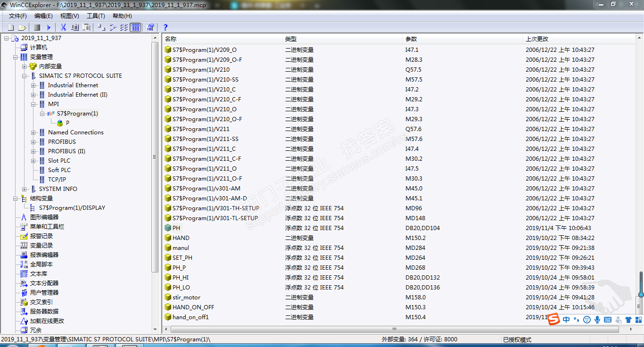The height and width of the screenshot is (347, 644).
Task: Click the Open project folder icon
Action: point(22,27)
